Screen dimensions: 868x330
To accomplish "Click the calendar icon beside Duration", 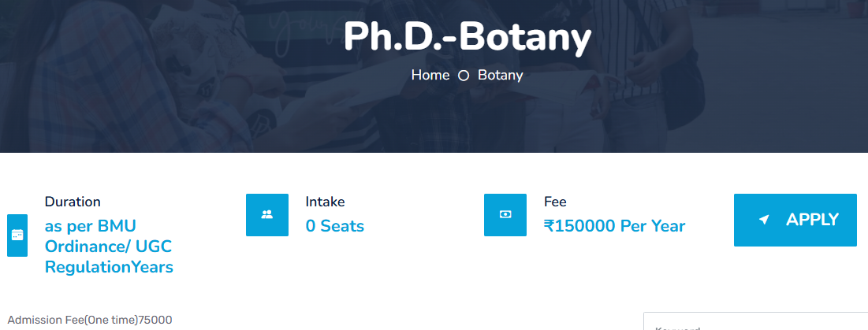I will click(x=17, y=235).
